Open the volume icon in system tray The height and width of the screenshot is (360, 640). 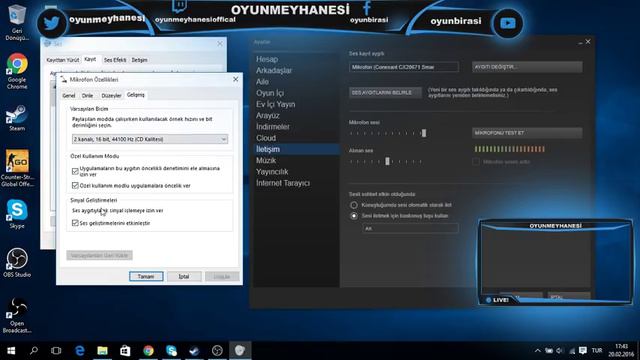pyautogui.click(x=560, y=351)
